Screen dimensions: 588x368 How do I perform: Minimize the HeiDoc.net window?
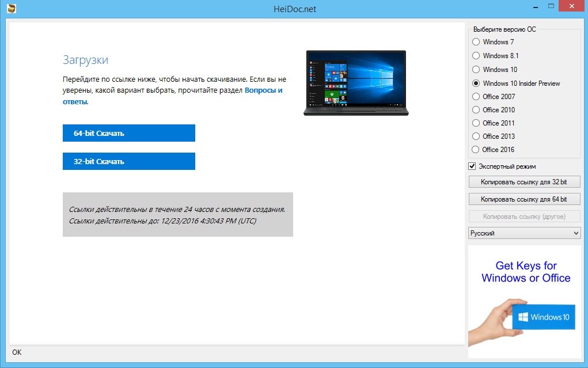pyautogui.click(x=536, y=7)
